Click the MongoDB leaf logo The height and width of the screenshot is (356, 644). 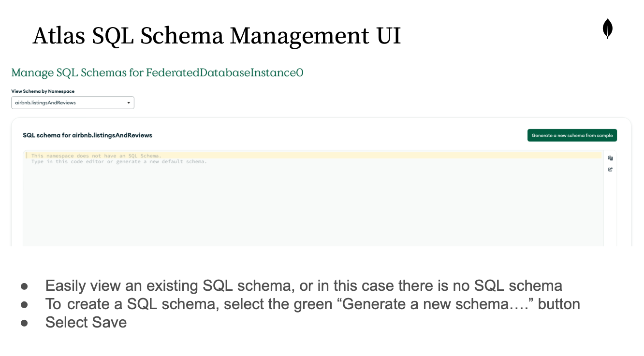607,28
